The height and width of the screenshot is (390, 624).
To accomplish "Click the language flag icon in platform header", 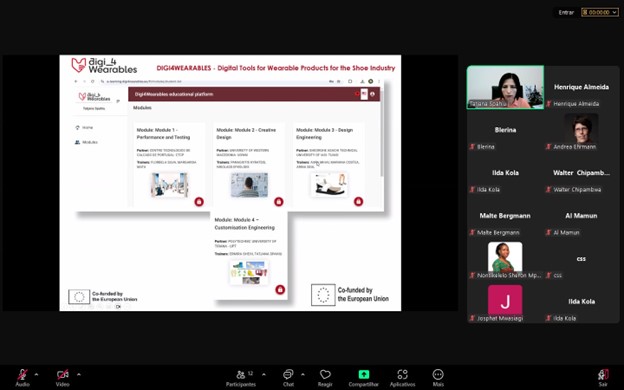I will click(364, 94).
